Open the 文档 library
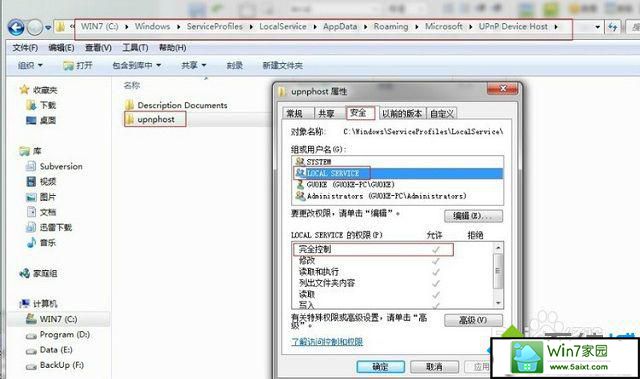Image resolution: width=640 pixels, height=379 pixels. click(41, 212)
